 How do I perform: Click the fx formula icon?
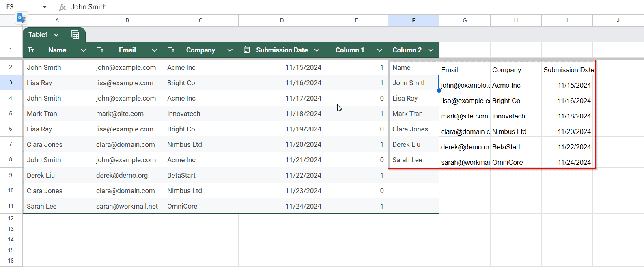[62, 7]
